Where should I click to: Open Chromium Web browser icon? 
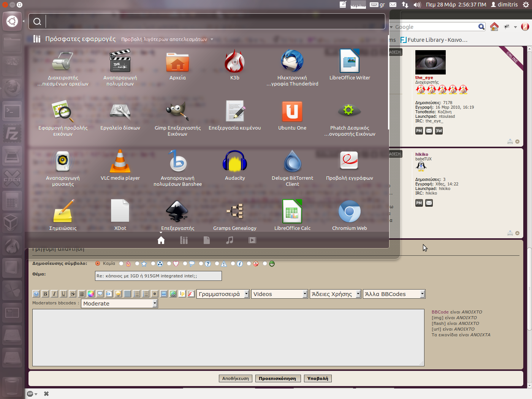tap(350, 211)
